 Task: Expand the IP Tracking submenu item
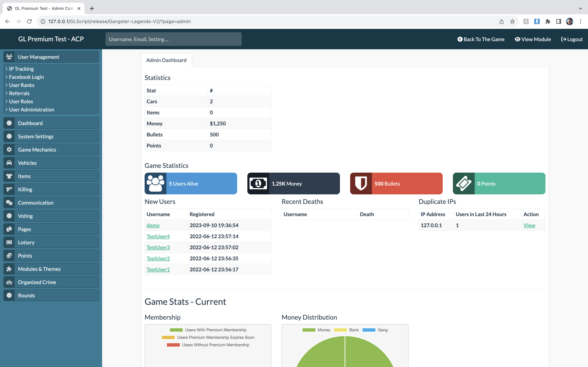click(x=21, y=69)
